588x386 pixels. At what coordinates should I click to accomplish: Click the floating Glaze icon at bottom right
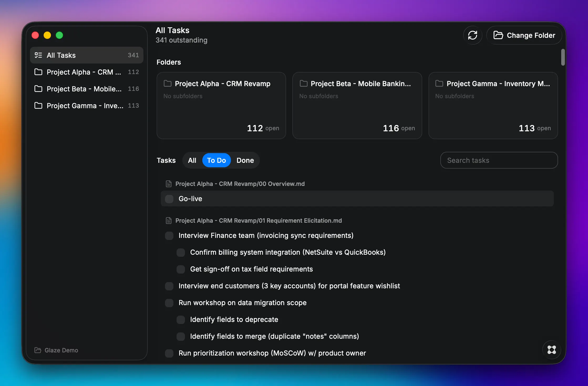551,350
